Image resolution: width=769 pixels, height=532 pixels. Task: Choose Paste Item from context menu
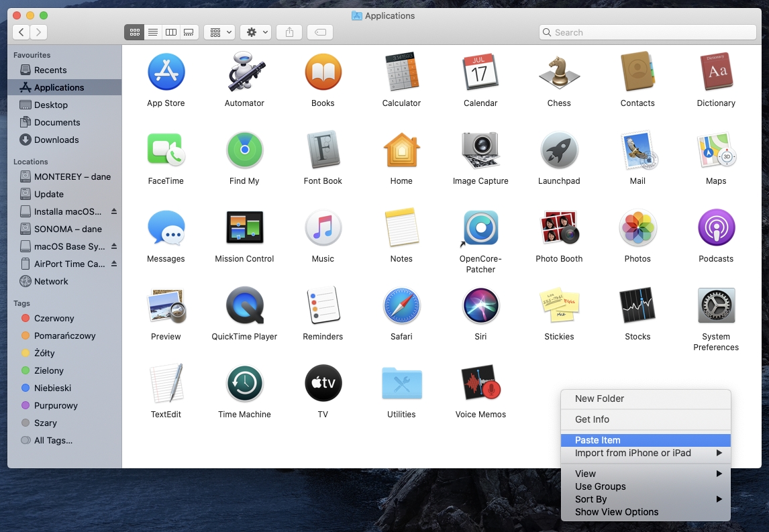click(x=646, y=440)
